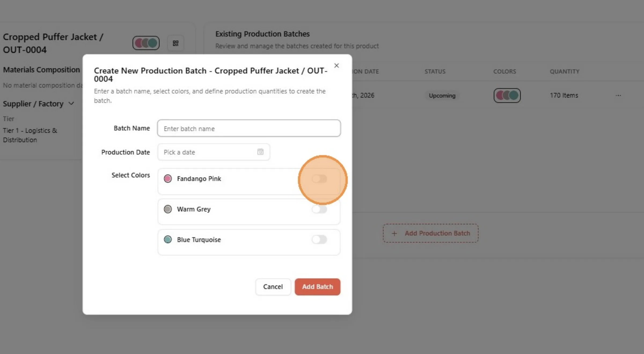Click the 170 Items quantity cell
644x354 pixels.
[564, 96]
